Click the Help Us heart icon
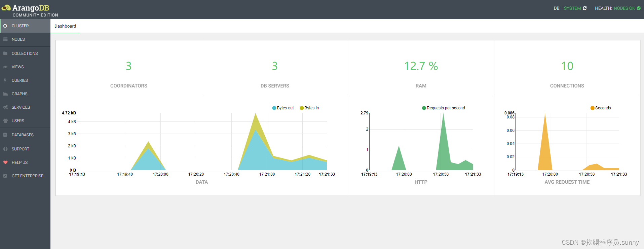The width and height of the screenshot is (644, 249). coord(5,163)
